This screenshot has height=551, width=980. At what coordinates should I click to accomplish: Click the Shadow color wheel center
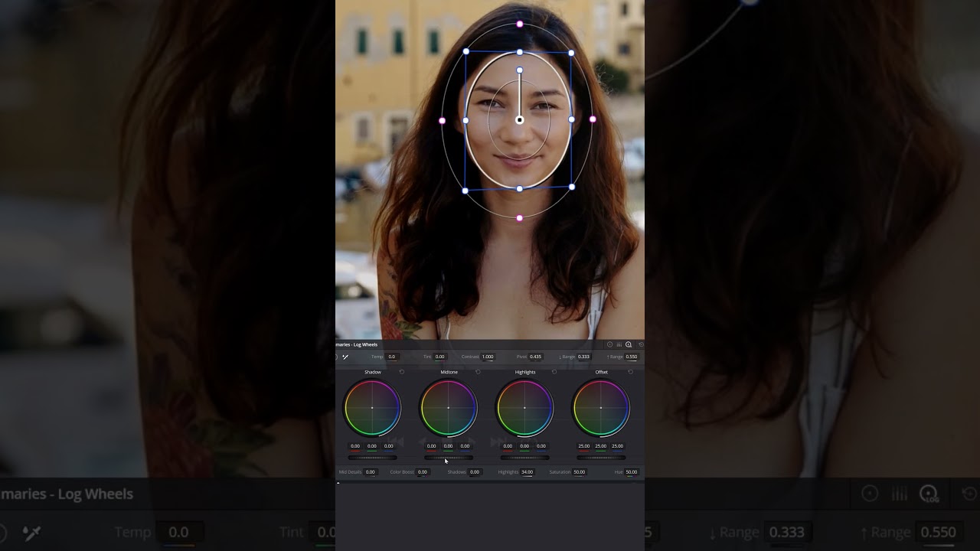click(x=372, y=408)
